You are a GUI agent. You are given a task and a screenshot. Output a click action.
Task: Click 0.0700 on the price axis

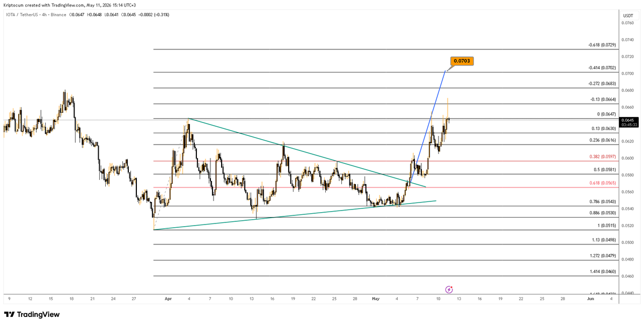tap(628, 74)
